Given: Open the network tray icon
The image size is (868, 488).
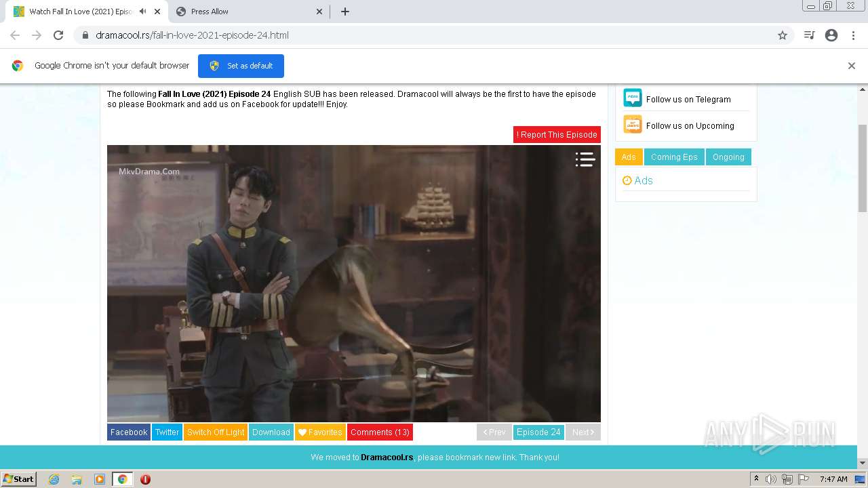Looking at the screenshot, I should [787, 479].
